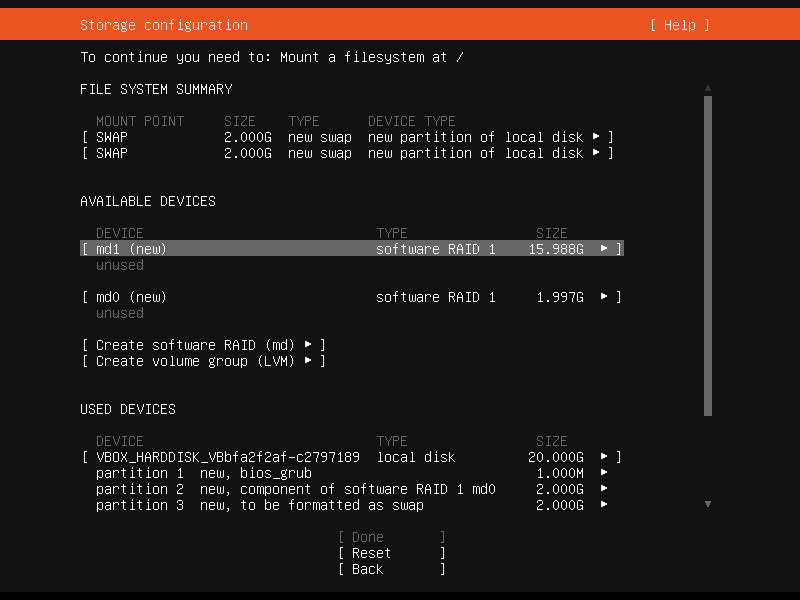The image size is (800, 600).
Task: Click md0 'software RAID 1' type text
Action: [x=436, y=297]
